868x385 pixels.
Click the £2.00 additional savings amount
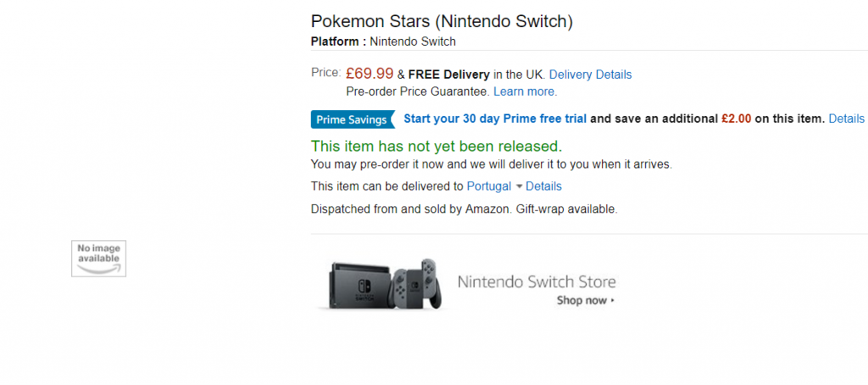point(736,119)
